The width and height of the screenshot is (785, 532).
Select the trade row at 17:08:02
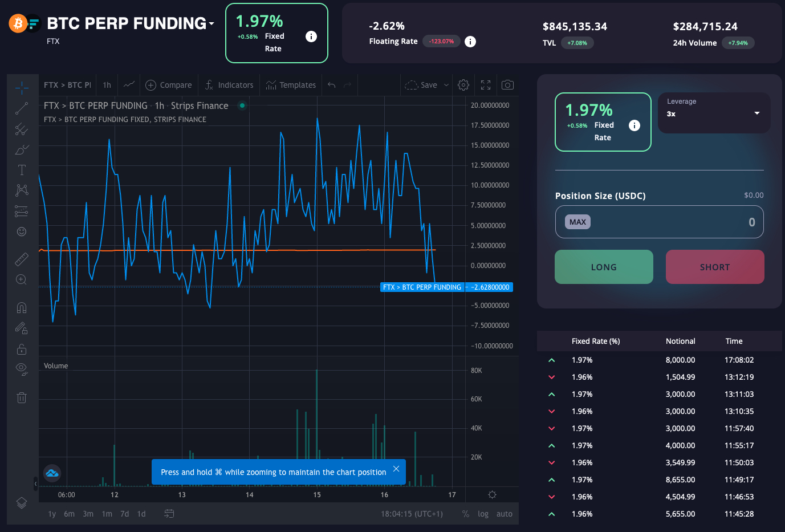coord(660,360)
